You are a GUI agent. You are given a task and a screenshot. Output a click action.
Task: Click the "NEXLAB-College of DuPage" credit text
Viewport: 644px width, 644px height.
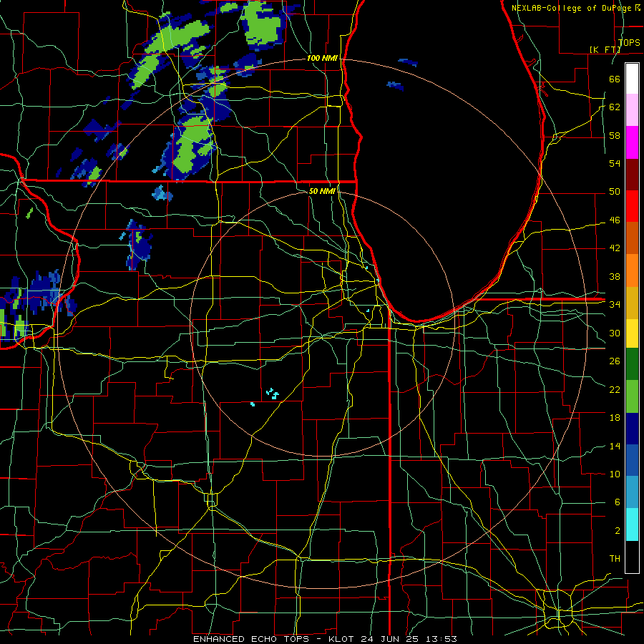[x=572, y=8]
